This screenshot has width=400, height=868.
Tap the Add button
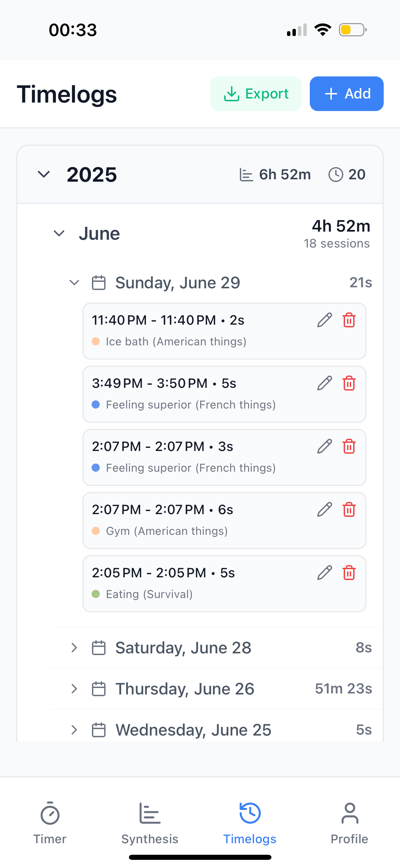tap(346, 94)
